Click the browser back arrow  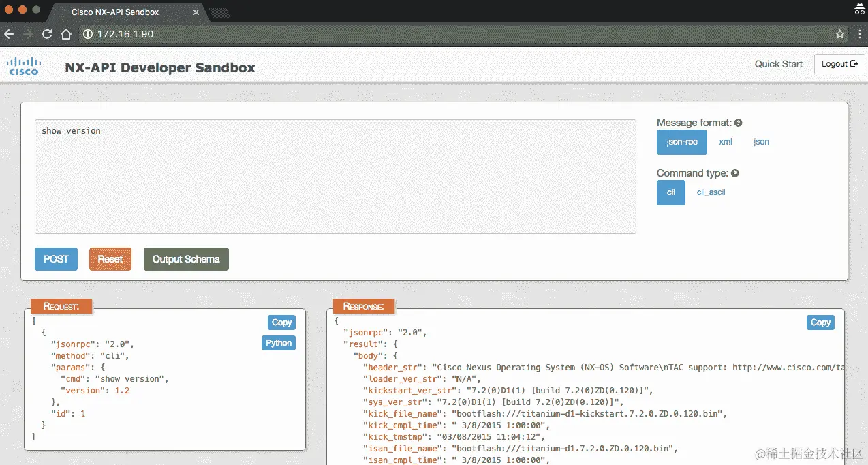tap(9, 34)
